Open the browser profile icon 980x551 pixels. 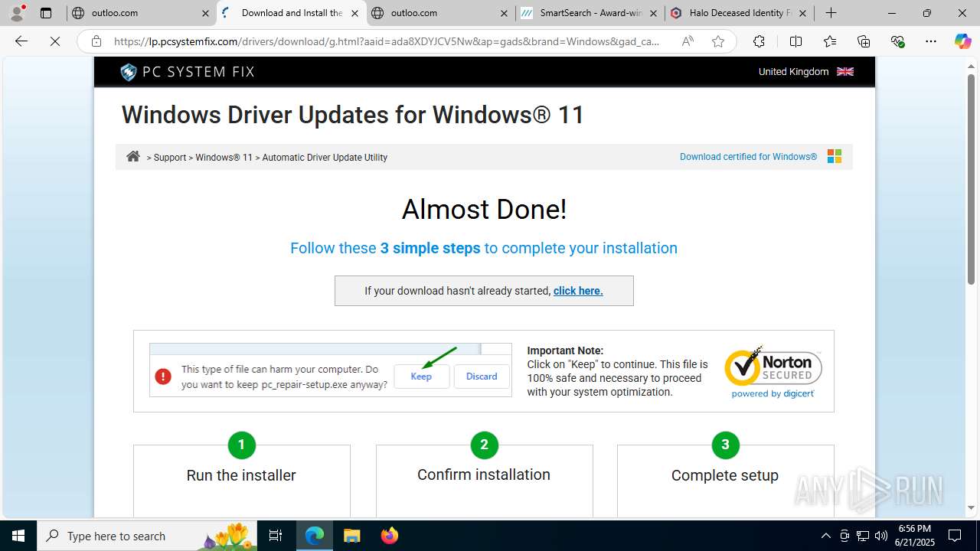point(17,13)
